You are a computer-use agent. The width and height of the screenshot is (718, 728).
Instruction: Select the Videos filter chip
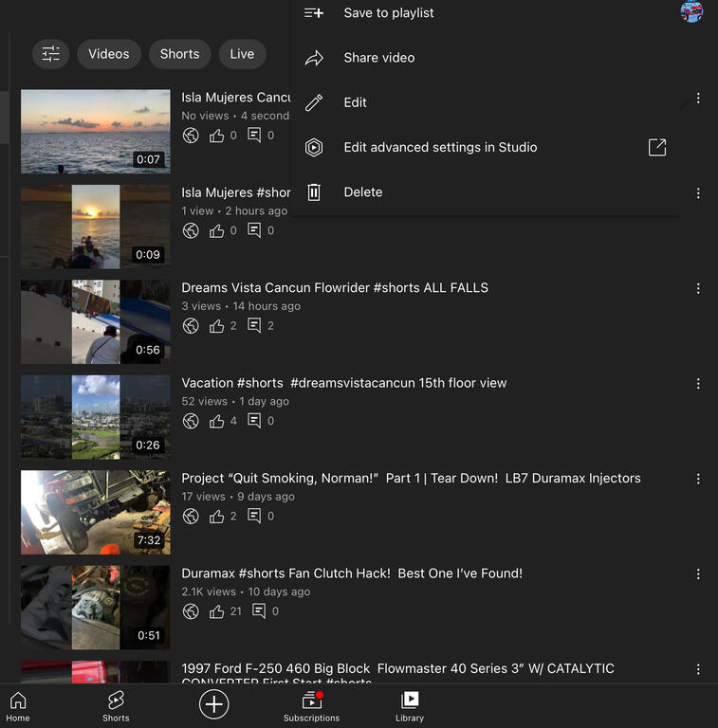[x=109, y=54]
